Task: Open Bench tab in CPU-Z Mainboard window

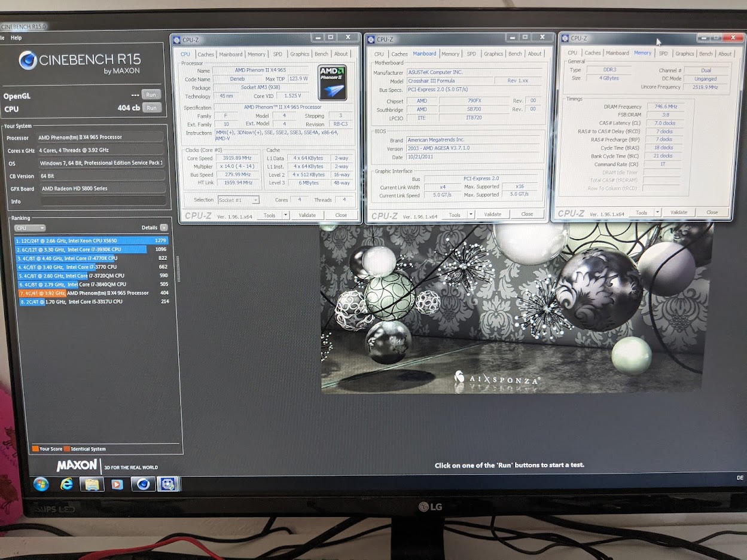Action: (515, 54)
